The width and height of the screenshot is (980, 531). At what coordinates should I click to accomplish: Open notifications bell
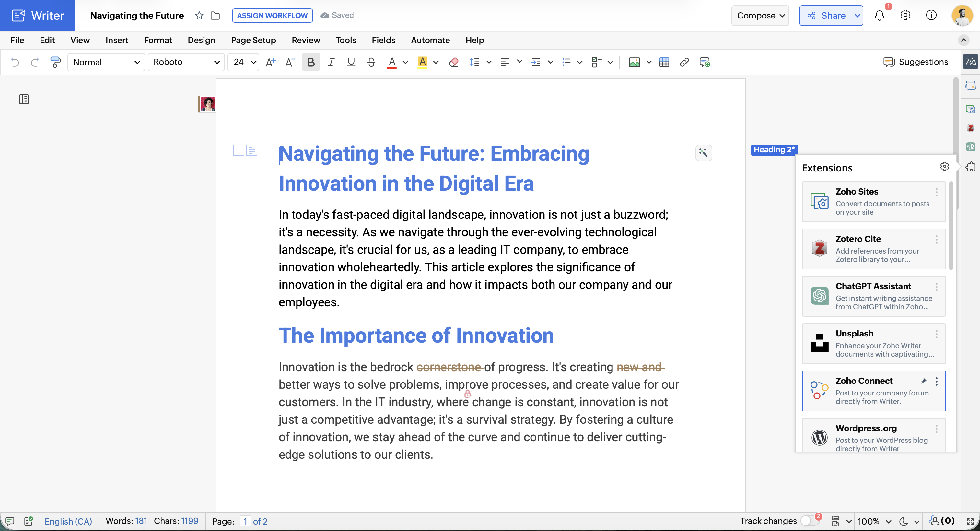879,16
